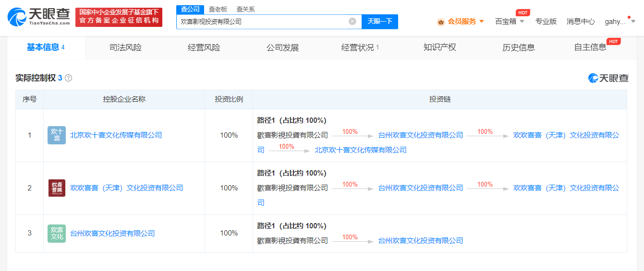The width and height of the screenshot is (644, 271).
Task: Select the 查老板 search mode tab
Action: (x=218, y=9)
